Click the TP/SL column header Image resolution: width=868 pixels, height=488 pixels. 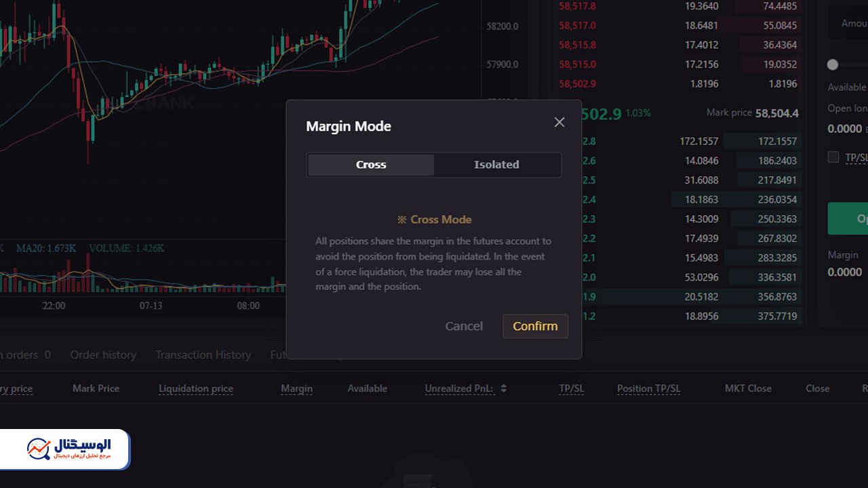coord(571,388)
